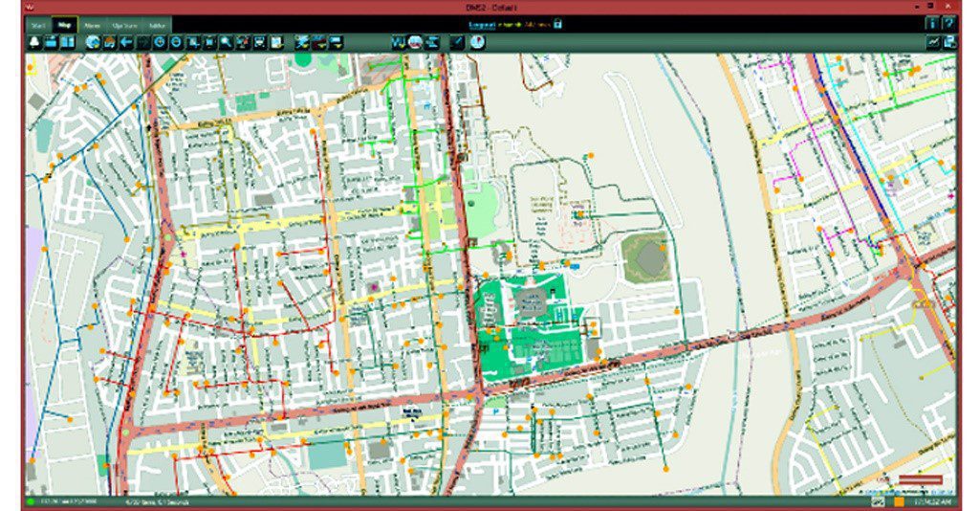Click the Logout link
980x511 pixels.
click(x=480, y=23)
